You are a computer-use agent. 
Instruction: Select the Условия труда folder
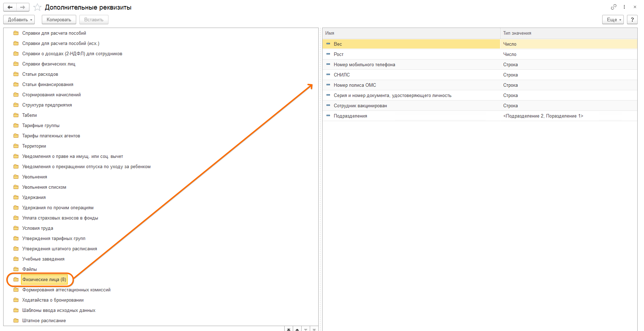[38, 228]
